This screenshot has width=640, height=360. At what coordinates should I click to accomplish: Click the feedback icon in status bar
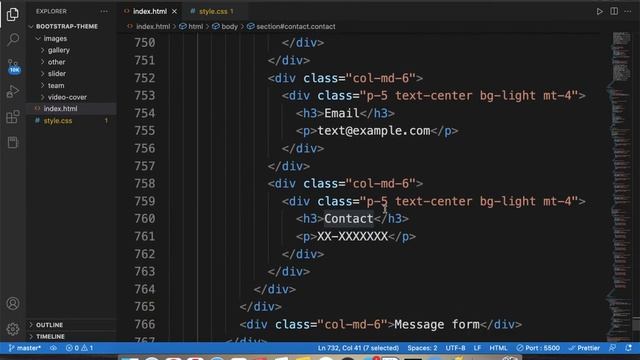pos(612,348)
